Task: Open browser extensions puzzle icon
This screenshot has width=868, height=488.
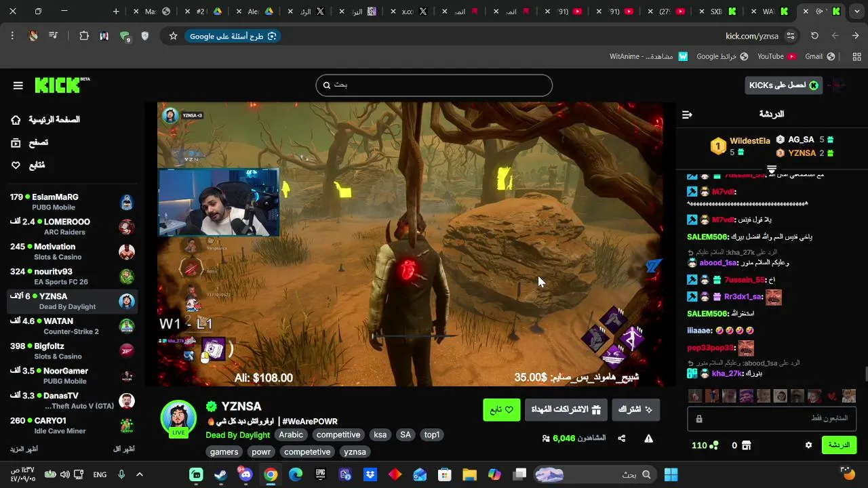Action: tap(84, 36)
